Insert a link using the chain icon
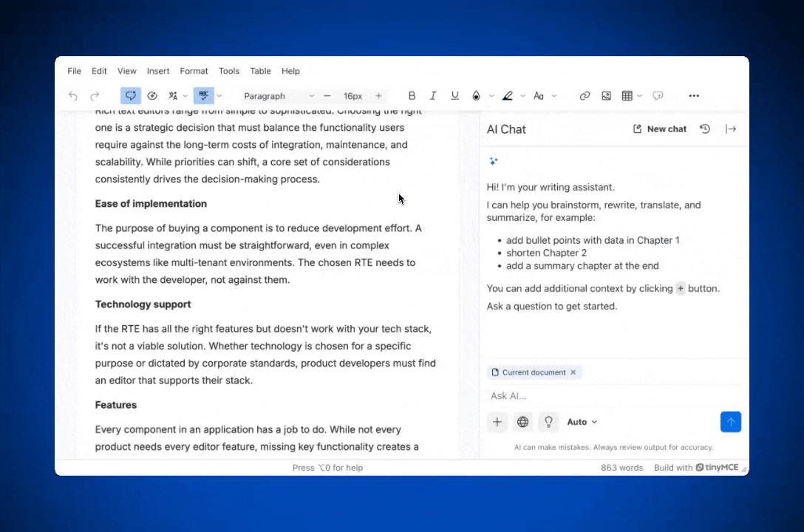The width and height of the screenshot is (804, 532). click(x=585, y=96)
